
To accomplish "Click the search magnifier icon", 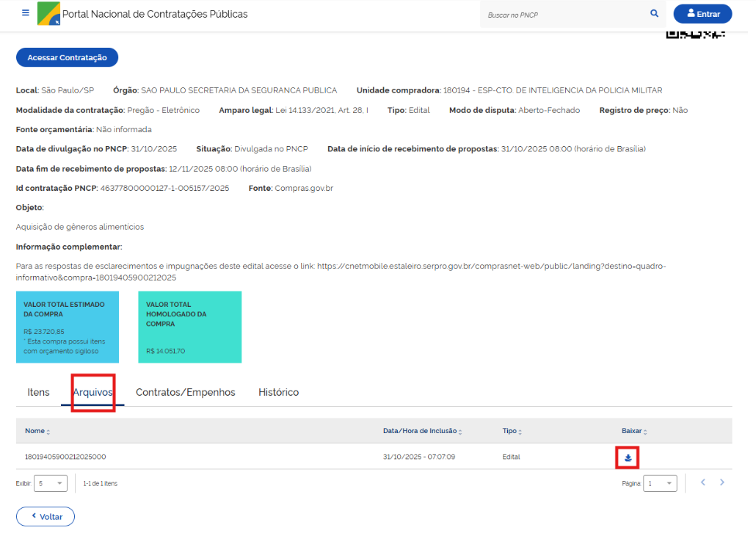I will [654, 14].
